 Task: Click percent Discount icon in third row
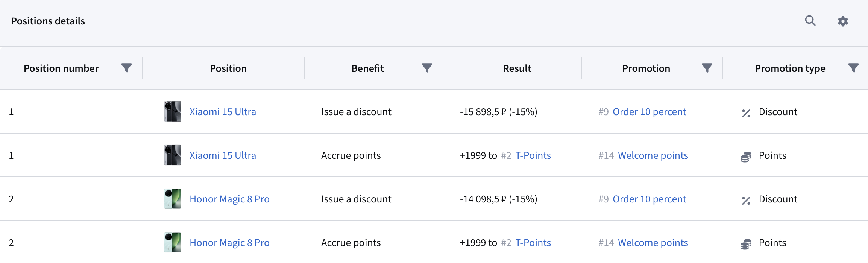tap(746, 200)
